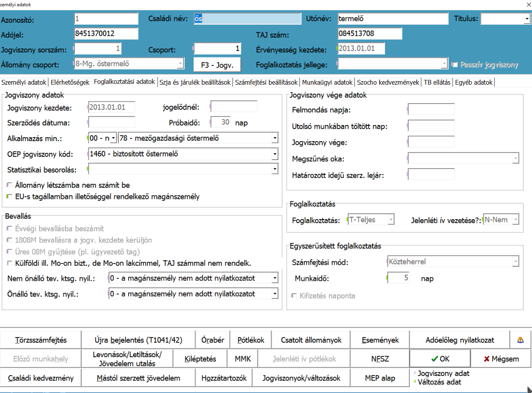Click Családi név input field
The width and height of the screenshot is (532, 393).
point(248,19)
